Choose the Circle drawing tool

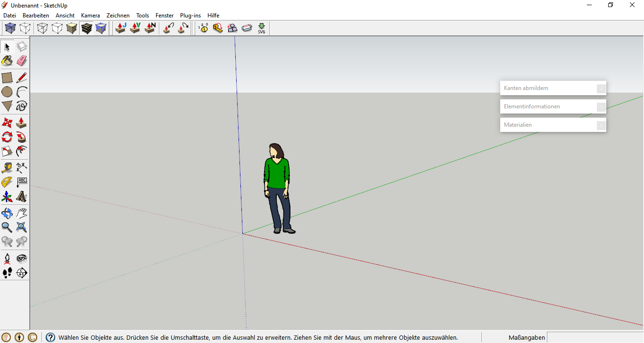point(7,92)
